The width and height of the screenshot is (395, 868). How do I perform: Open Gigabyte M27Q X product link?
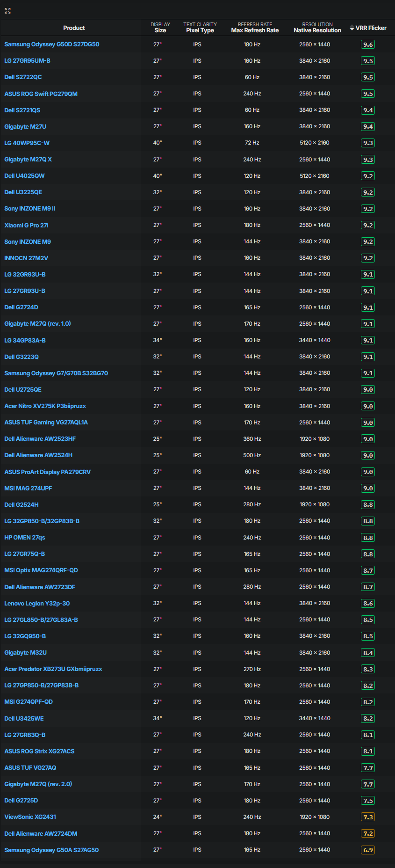(28, 160)
